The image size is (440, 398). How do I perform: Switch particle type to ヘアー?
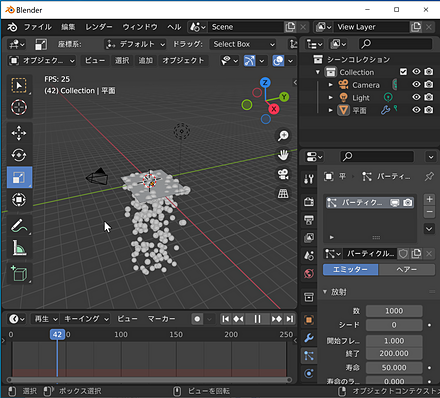tap(407, 269)
